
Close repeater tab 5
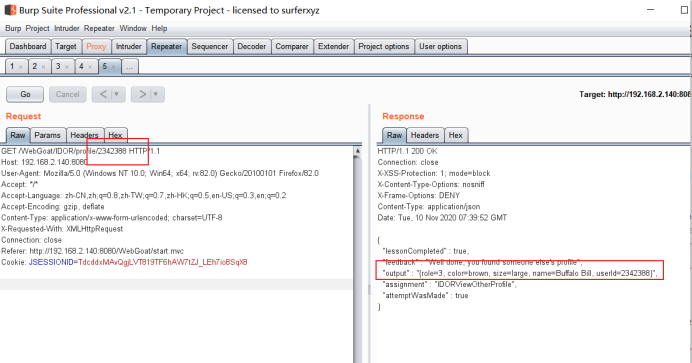tap(113, 67)
